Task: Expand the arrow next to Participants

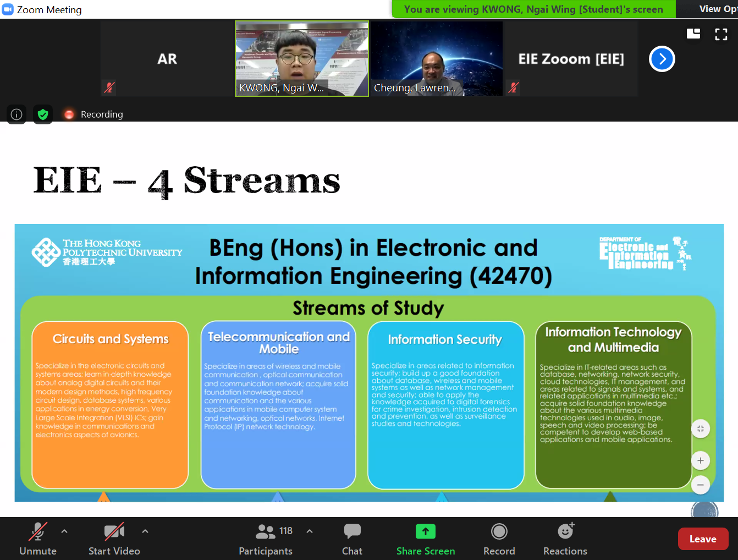Action: pos(310,531)
